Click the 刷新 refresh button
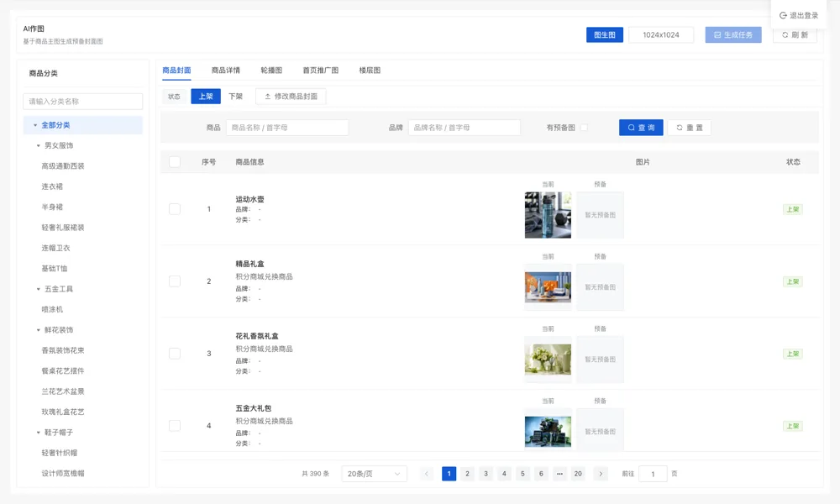 pyautogui.click(x=795, y=34)
